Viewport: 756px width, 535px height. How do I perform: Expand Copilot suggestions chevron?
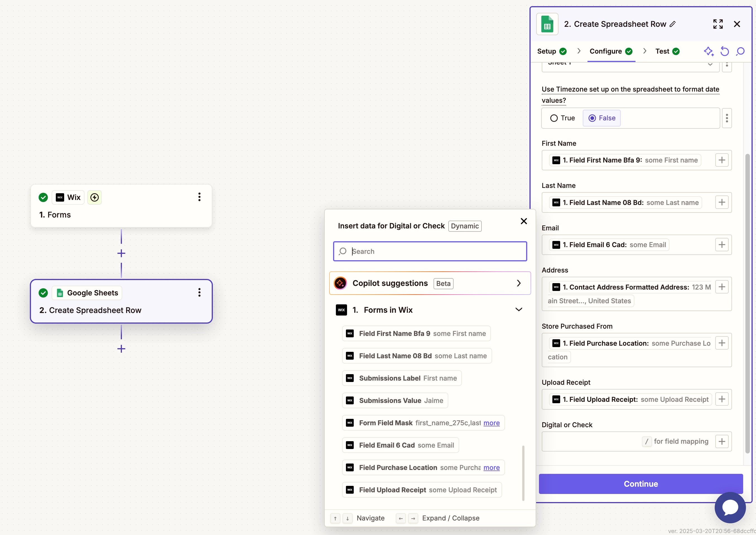[x=519, y=283]
